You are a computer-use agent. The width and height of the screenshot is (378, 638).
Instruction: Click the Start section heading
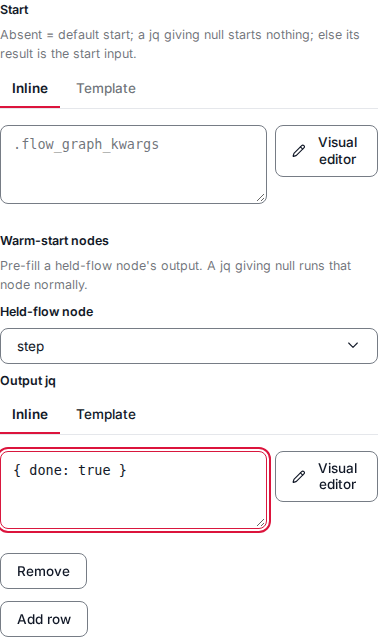[x=14, y=9]
